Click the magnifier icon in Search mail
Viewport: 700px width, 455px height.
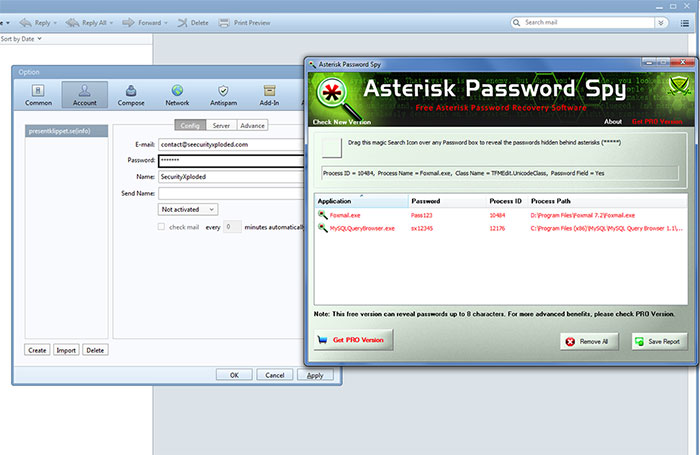coord(517,22)
